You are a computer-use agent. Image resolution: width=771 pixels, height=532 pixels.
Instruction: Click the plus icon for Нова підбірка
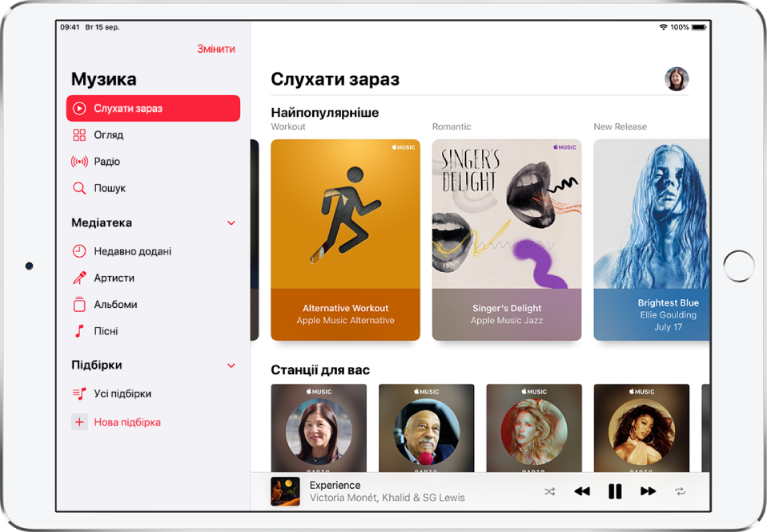79,422
